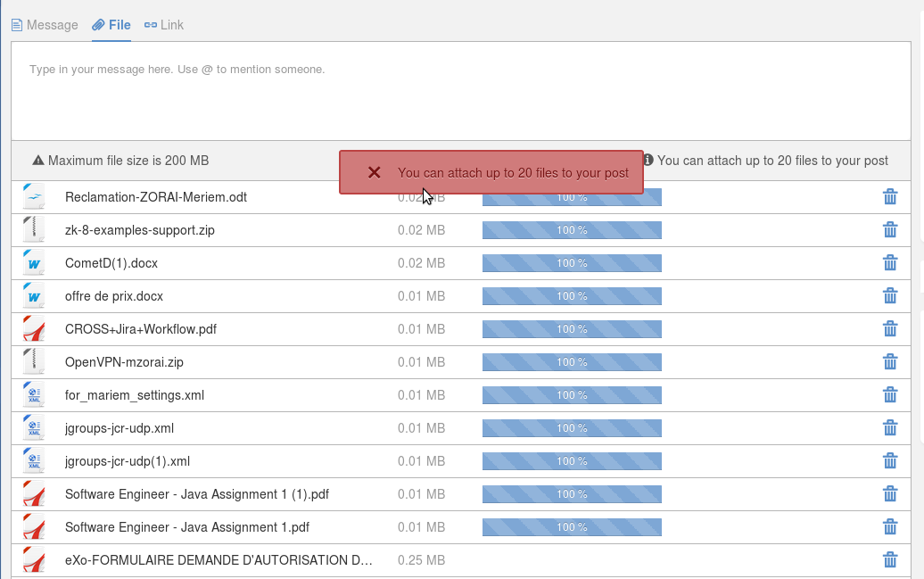Remove for_mariem_settings.xml with trash icon
Viewport: 924px width, 579px height.
890,395
